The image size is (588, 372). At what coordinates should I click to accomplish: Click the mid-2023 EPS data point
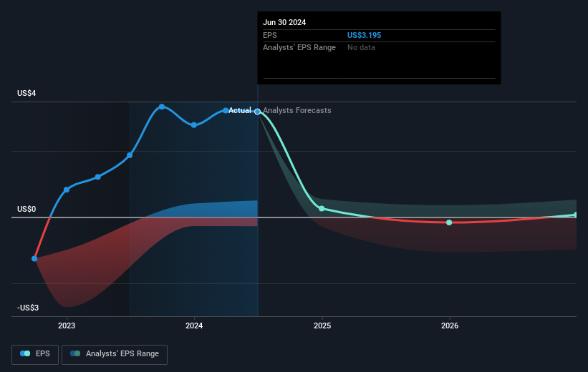130,155
